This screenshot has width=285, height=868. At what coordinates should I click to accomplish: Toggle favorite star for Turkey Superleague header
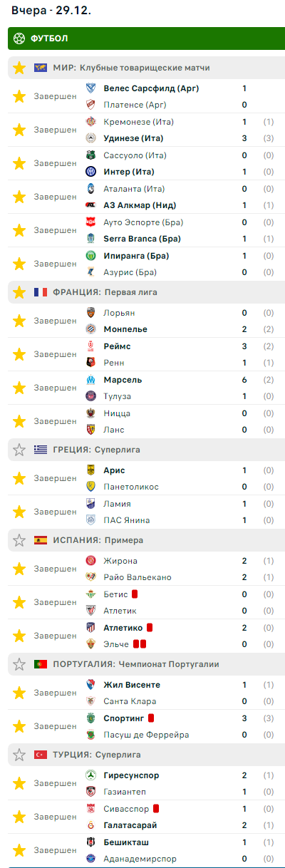(19, 754)
